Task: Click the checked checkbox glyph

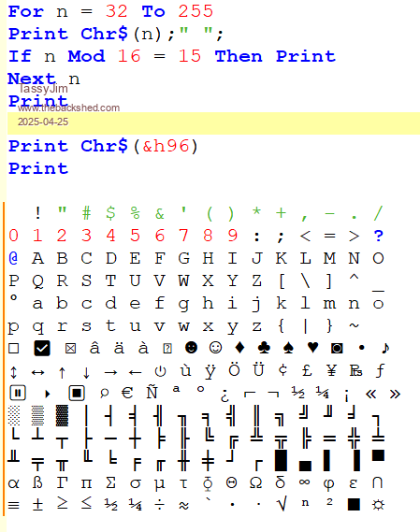Action: (42, 349)
